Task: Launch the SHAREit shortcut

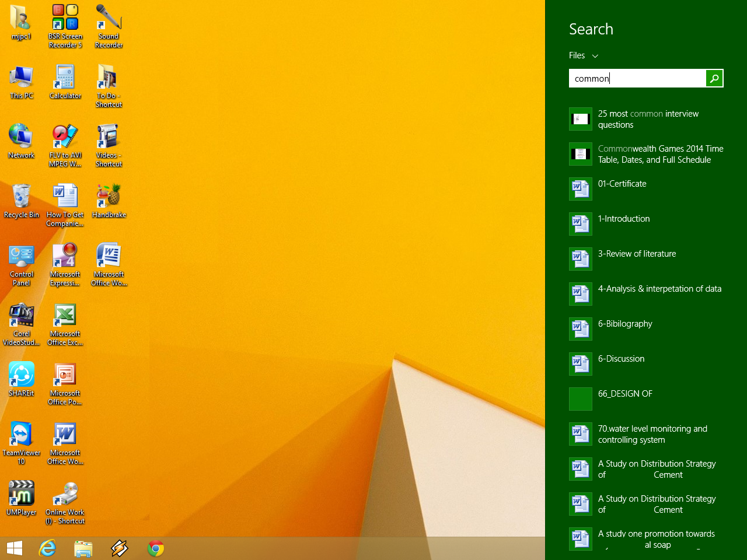Action: 21,380
